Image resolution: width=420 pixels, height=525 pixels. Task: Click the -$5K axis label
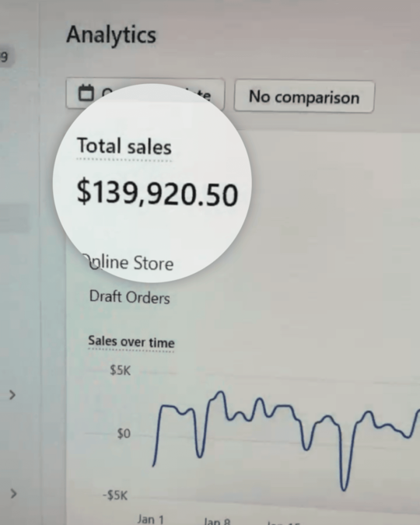pos(115,495)
